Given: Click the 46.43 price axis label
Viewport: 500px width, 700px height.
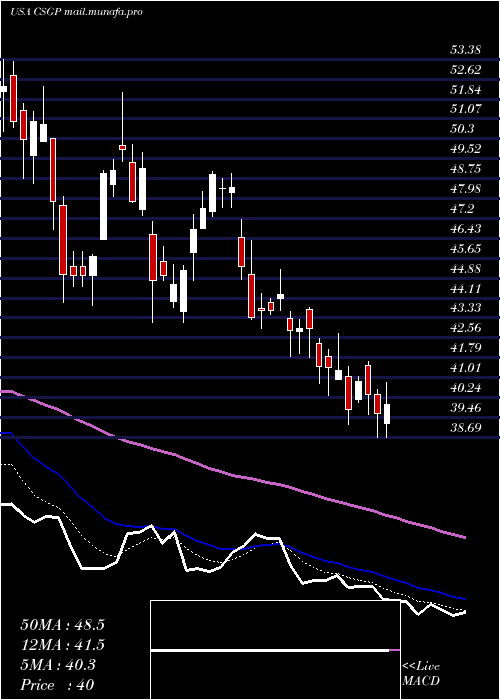Looking at the screenshot, I should coord(466,229).
